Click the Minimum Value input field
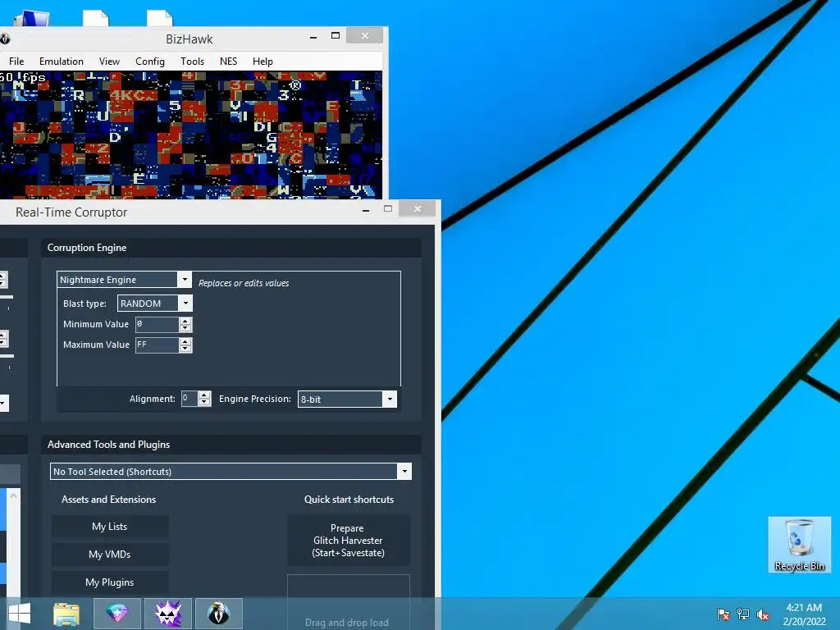The height and width of the screenshot is (630, 840). [x=157, y=324]
